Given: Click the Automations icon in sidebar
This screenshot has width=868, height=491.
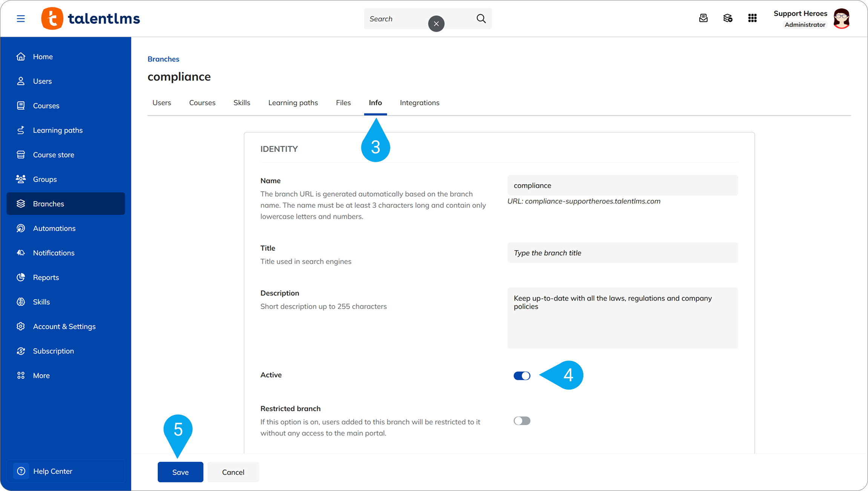Looking at the screenshot, I should tap(21, 228).
